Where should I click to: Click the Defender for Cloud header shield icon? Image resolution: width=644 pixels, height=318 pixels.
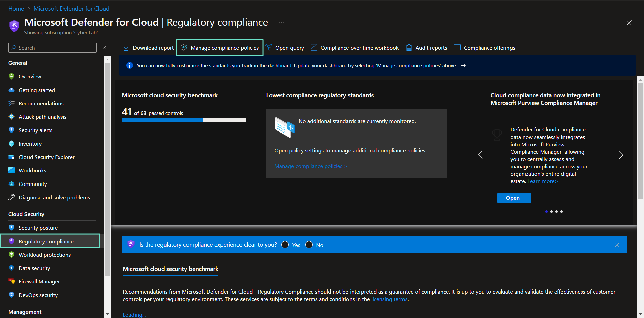(x=14, y=26)
